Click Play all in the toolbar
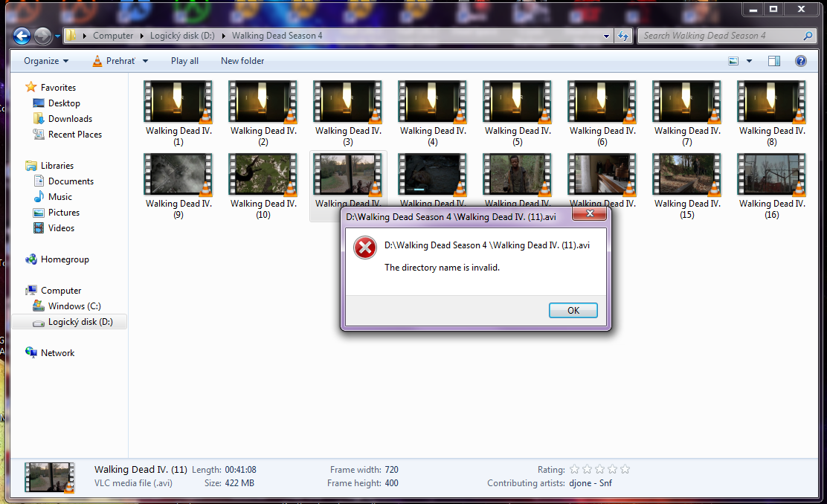Image resolution: width=827 pixels, height=504 pixels. click(184, 61)
